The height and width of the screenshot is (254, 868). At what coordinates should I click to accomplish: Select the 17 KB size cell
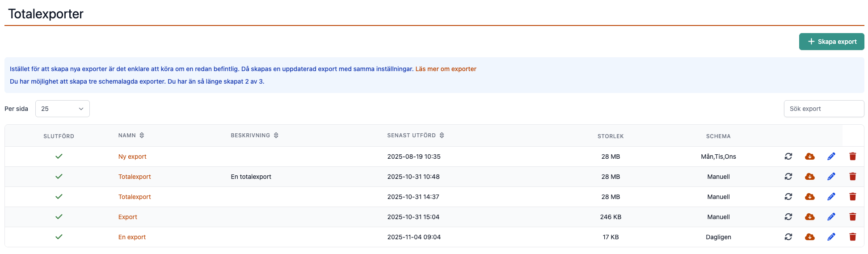tap(611, 237)
